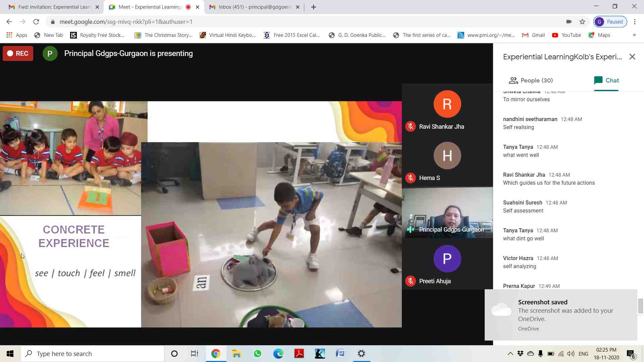Click the red REC recording indicator
This screenshot has width=644, height=362.
[18, 54]
